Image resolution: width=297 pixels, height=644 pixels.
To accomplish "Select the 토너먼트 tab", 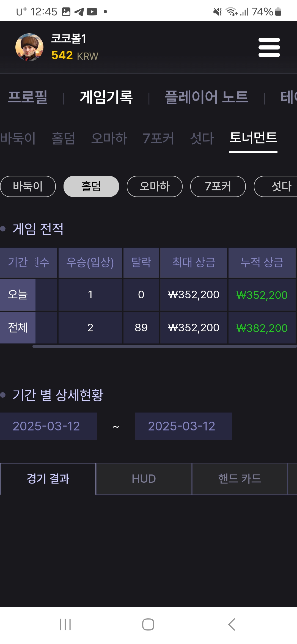I will click(253, 138).
